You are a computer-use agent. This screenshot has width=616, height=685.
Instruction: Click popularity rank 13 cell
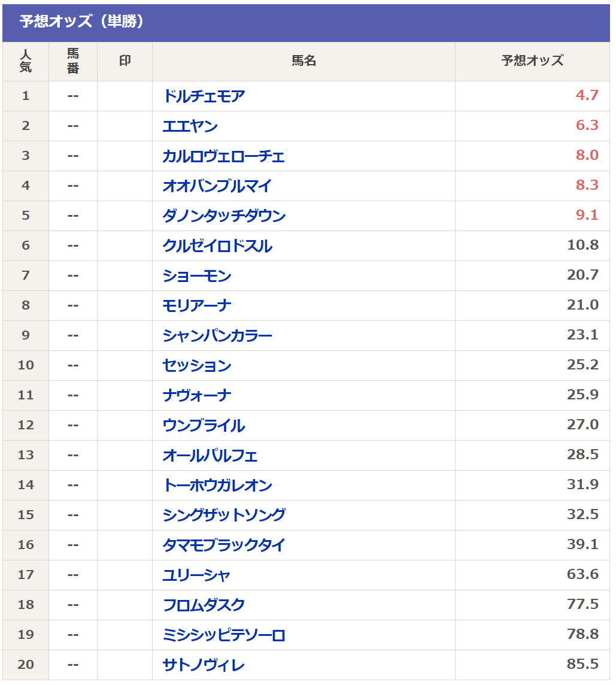click(26, 455)
